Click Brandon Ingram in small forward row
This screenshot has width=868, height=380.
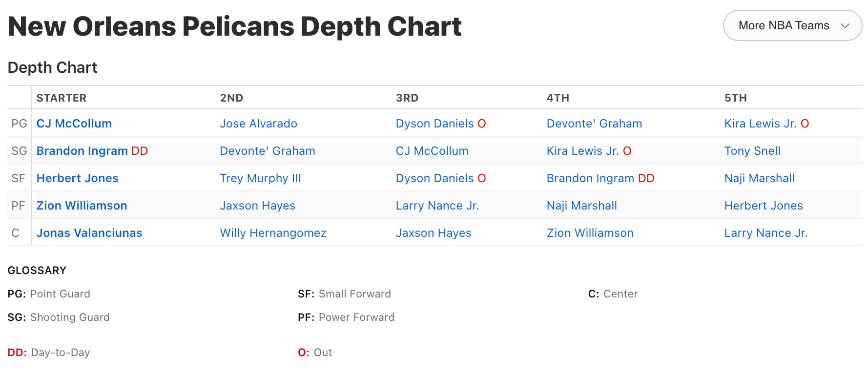coord(590,178)
